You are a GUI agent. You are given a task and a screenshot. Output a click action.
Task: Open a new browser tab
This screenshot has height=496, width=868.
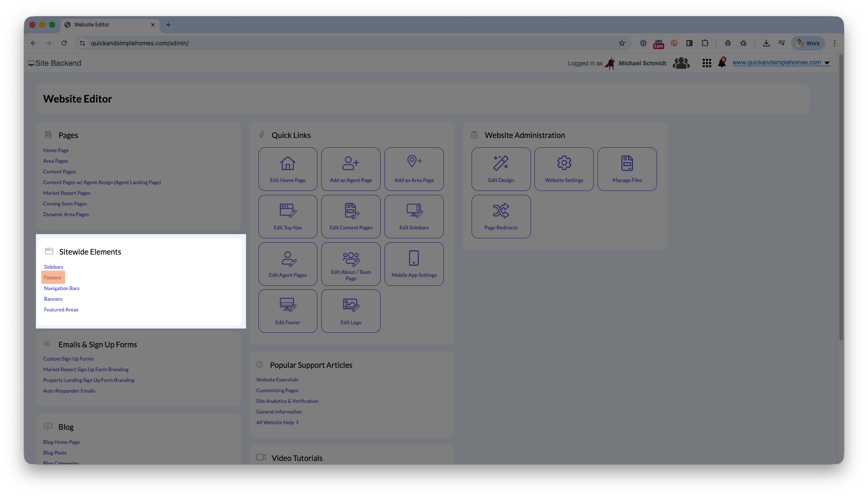[x=168, y=25]
